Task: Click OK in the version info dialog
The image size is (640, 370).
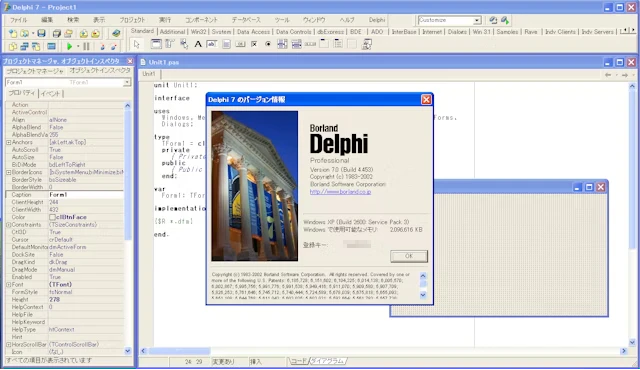Action: (x=409, y=256)
